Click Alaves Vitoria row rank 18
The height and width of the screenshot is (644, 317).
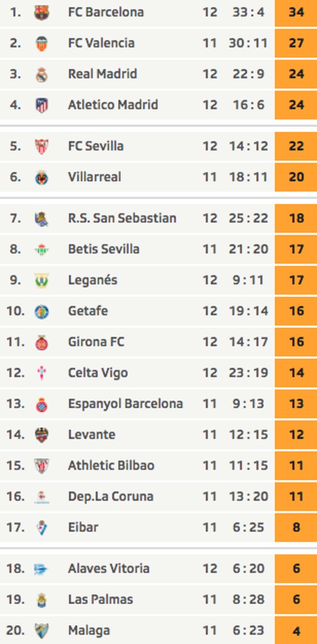coord(16,569)
